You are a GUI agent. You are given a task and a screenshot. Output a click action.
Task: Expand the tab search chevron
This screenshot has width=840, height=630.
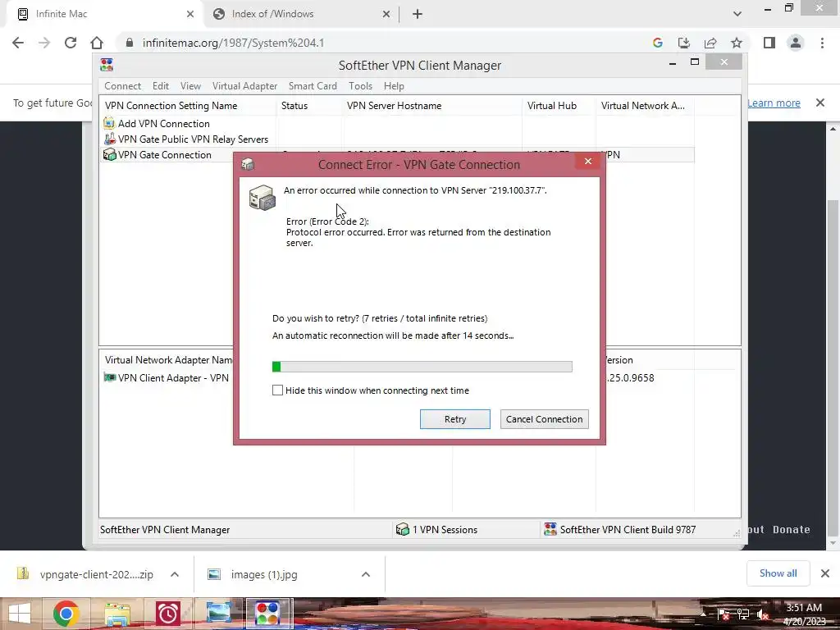tap(737, 14)
